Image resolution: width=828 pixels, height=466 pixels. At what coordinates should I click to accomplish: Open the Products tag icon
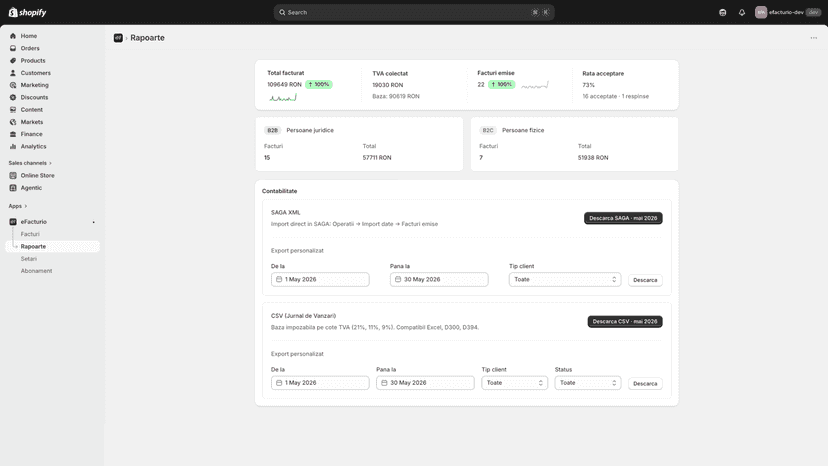13,61
